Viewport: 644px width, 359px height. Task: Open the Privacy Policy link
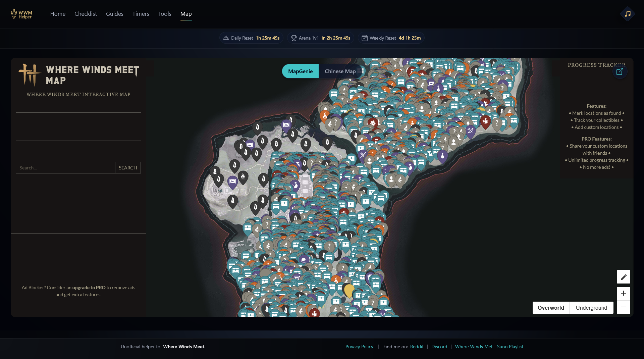[x=359, y=347]
